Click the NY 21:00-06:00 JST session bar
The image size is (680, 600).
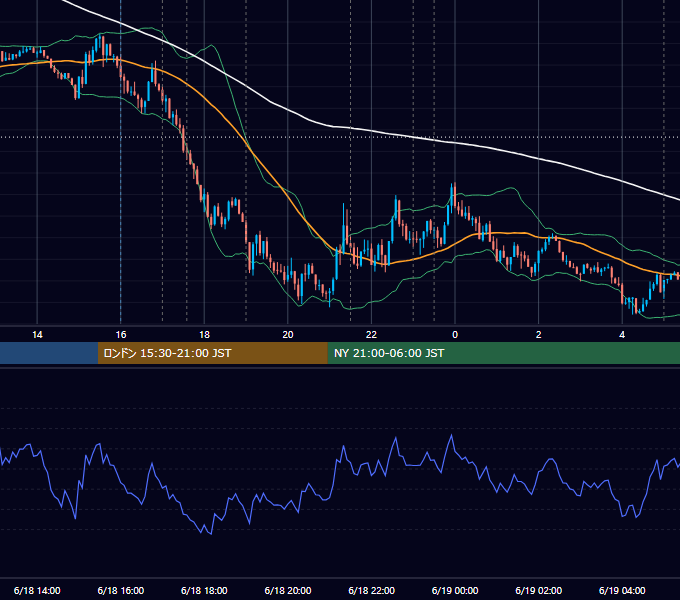click(503, 353)
